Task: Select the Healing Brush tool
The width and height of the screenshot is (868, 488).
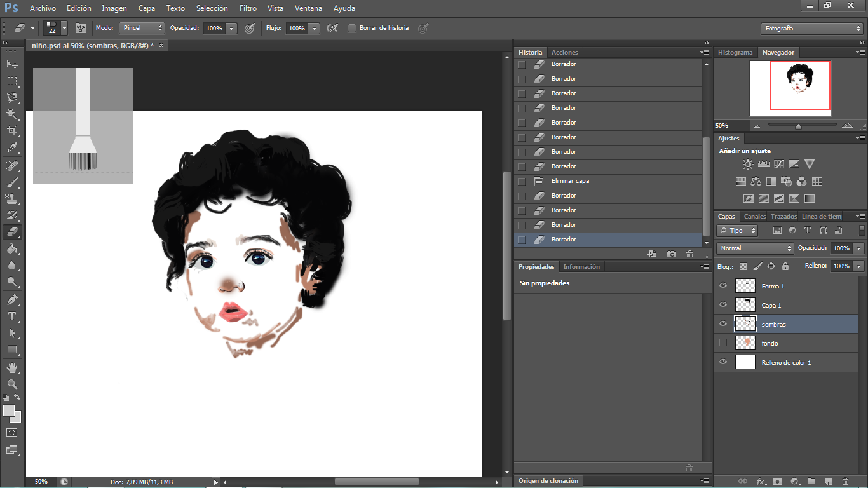Action: pos(12,166)
